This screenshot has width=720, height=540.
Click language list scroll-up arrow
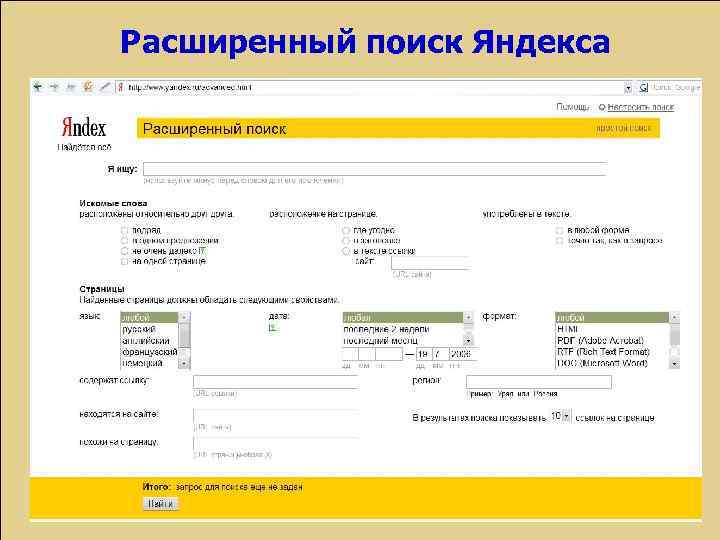pos(184,317)
